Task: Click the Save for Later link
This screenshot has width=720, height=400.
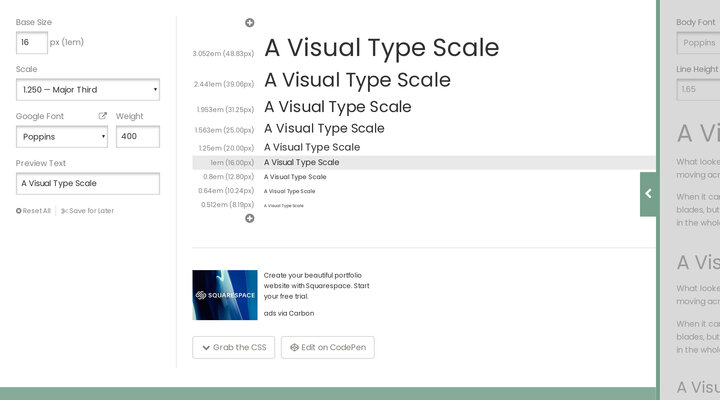Action: pyautogui.click(x=87, y=211)
